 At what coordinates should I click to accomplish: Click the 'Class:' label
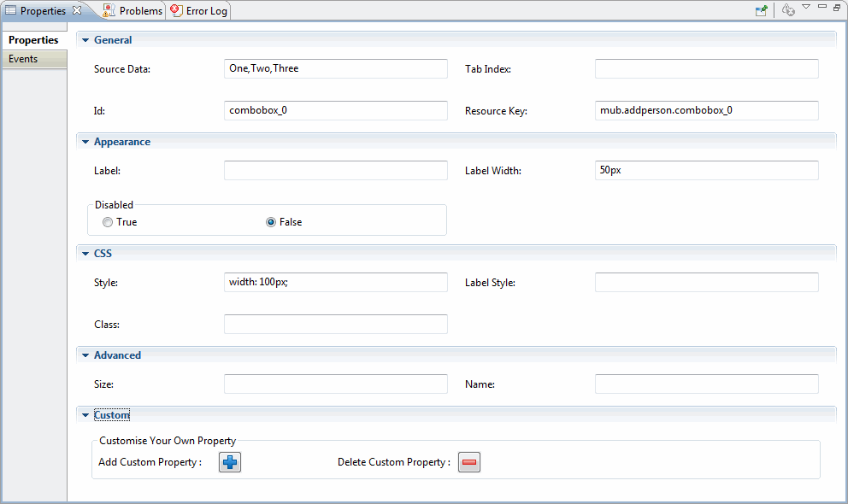coord(107,325)
